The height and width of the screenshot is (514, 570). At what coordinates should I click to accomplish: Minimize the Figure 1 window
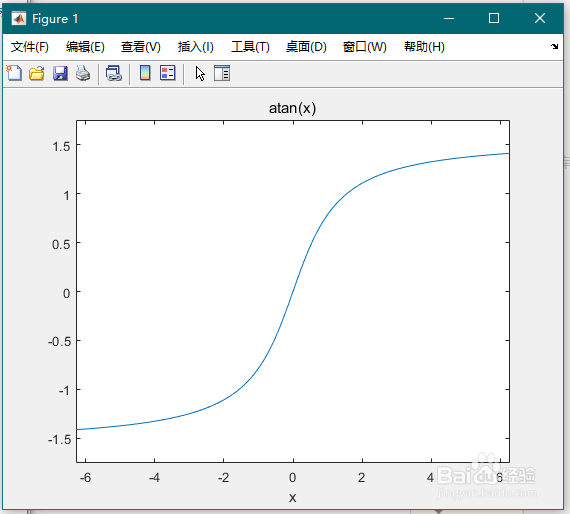point(449,18)
